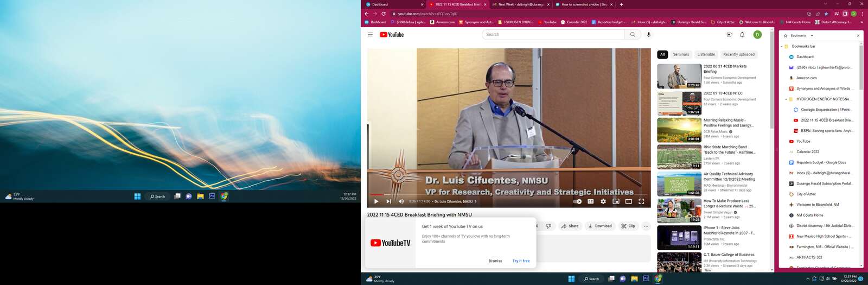Open a new tab with the plus button

(x=621, y=4)
